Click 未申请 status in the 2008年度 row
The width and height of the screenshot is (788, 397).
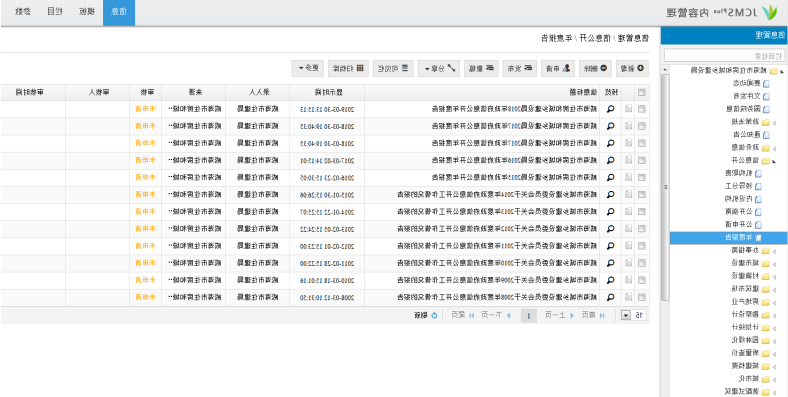[x=145, y=297]
